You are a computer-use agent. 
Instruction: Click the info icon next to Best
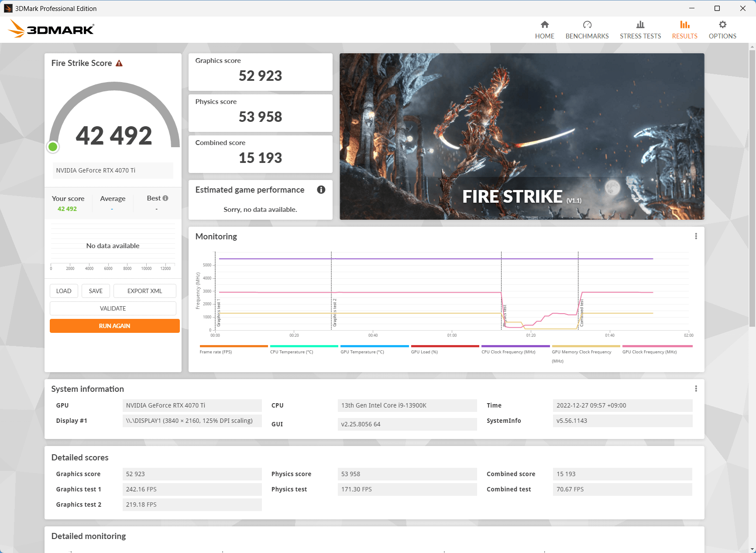[x=165, y=198]
